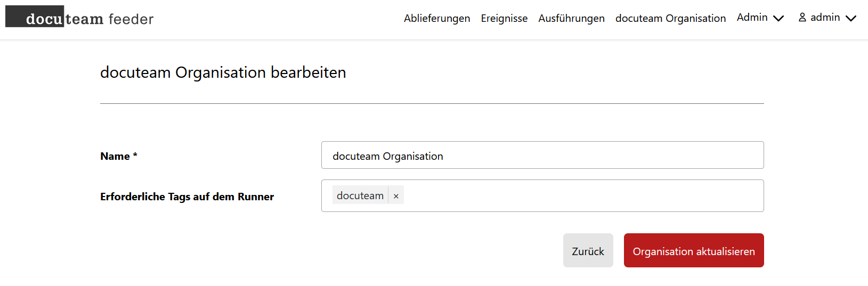Open the Ereignisse menu item
The width and height of the screenshot is (868, 286).
pyautogui.click(x=504, y=18)
